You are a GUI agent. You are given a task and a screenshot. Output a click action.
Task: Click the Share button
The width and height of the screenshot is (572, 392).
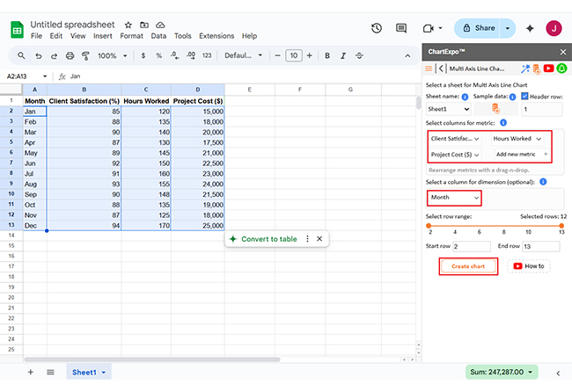480,28
